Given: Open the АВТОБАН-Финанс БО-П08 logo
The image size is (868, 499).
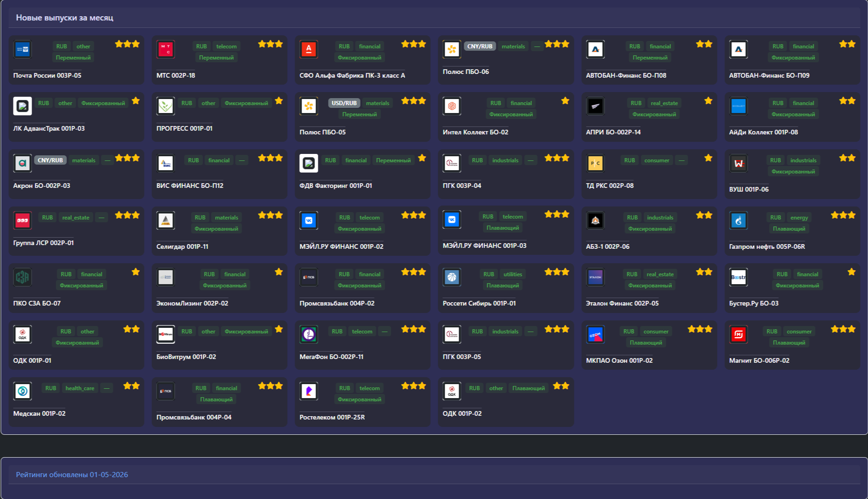Looking at the screenshot, I should (x=595, y=49).
